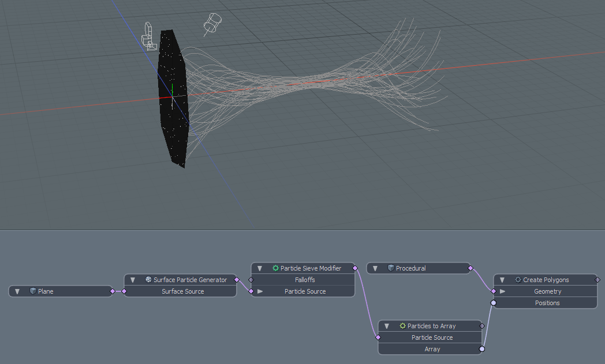Click the Particles to Array gear icon
The image size is (605, 364).
402,326
